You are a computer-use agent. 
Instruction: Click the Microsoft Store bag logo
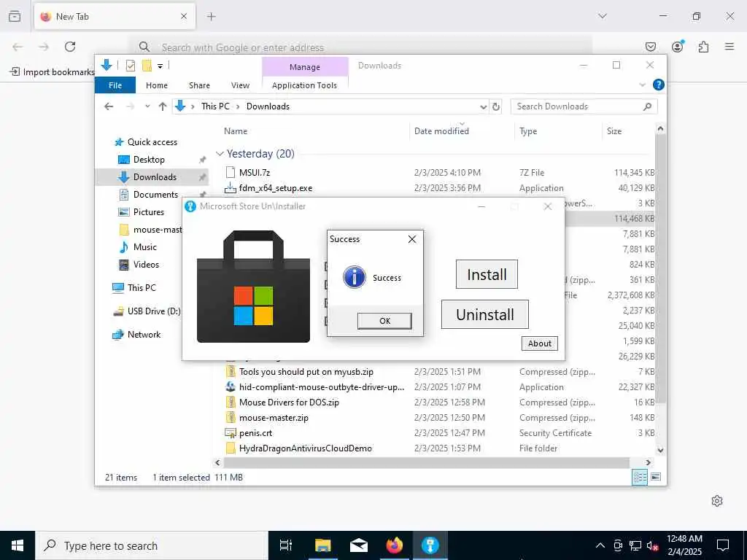coord(253,286)
